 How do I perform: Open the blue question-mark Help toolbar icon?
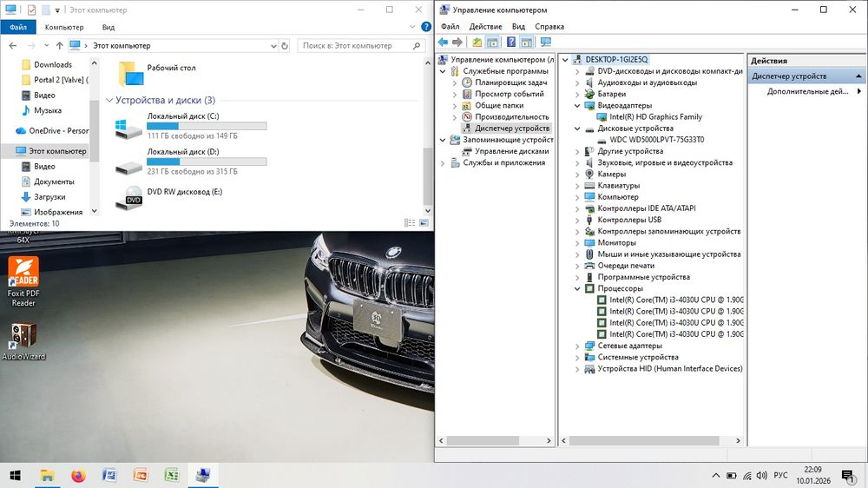pos(511,42)
